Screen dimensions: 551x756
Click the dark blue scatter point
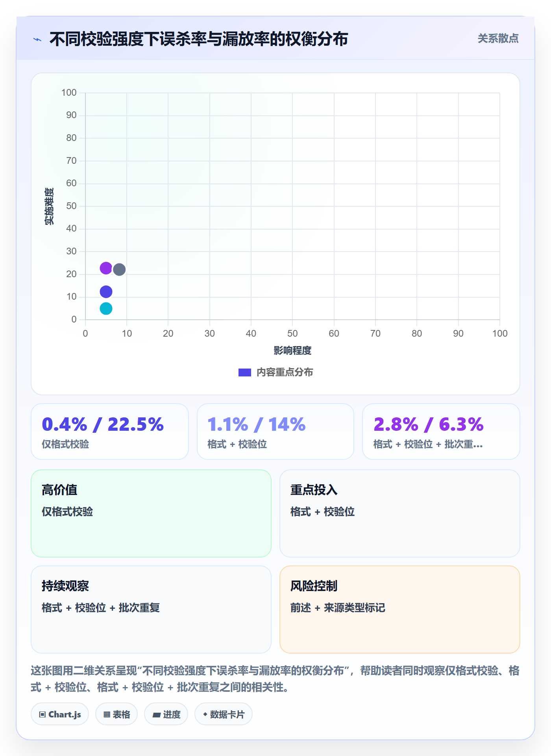106,292
